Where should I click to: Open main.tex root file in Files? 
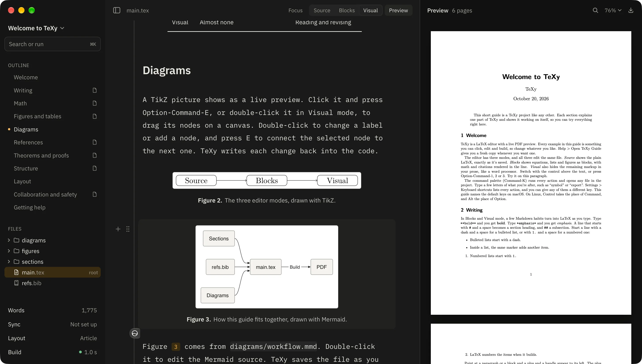pyautogui.click(x=53, y=272)
